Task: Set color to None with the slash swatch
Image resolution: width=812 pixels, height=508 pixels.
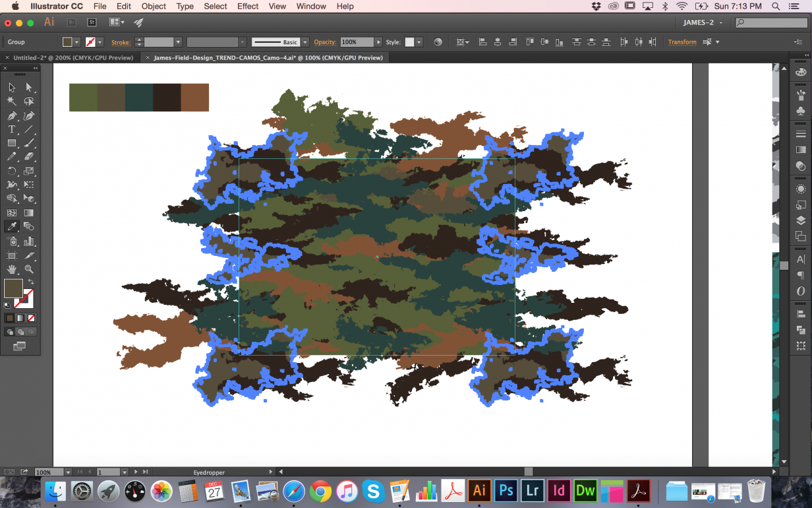Action: point(31,318)
